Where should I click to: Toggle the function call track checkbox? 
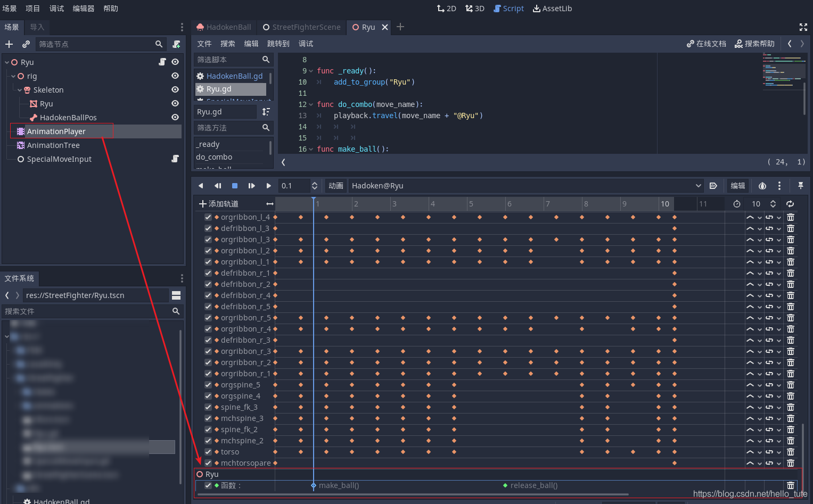[208, 485]
